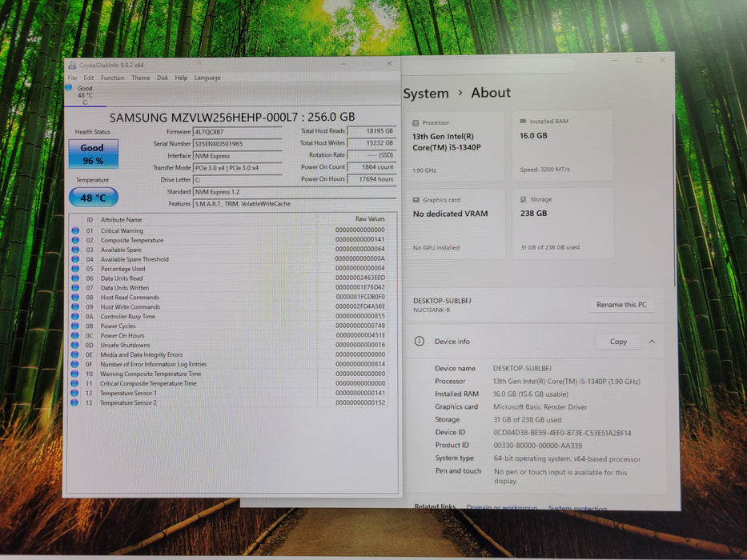
Task: Click the Graphics card icon in Settings
Action: pos(416,200)
